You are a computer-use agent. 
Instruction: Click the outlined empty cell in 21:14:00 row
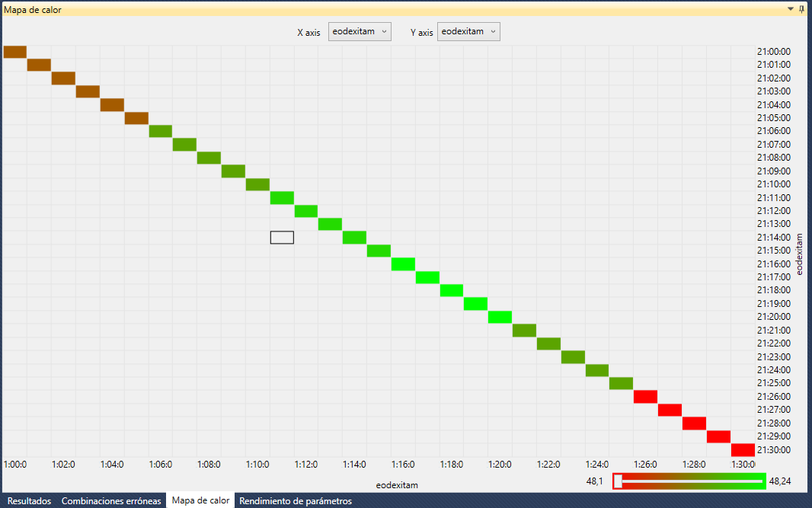[x=282, y=237]
